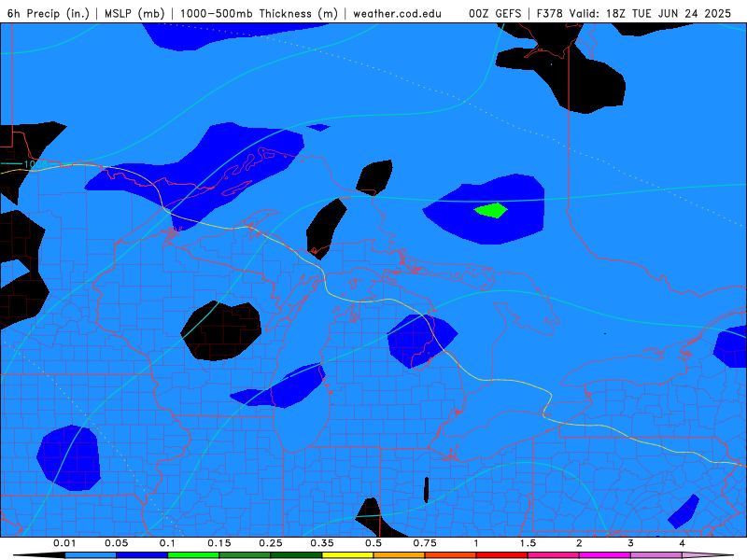
Task: Click the pink 1.5 inch colorbar segment
Action: [x=554, y=555]
